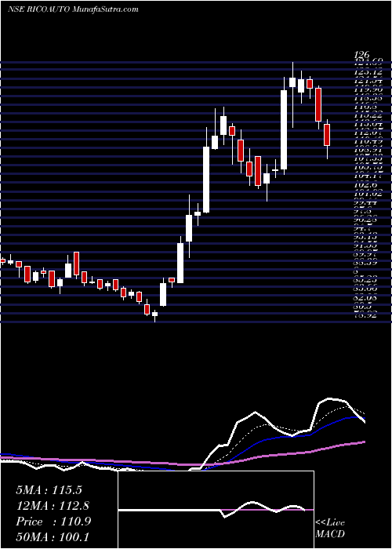Image resolution: width=392 pixels, height=549 pixels.
Task: Click the 102.6 price axis label
Action: 366,185
